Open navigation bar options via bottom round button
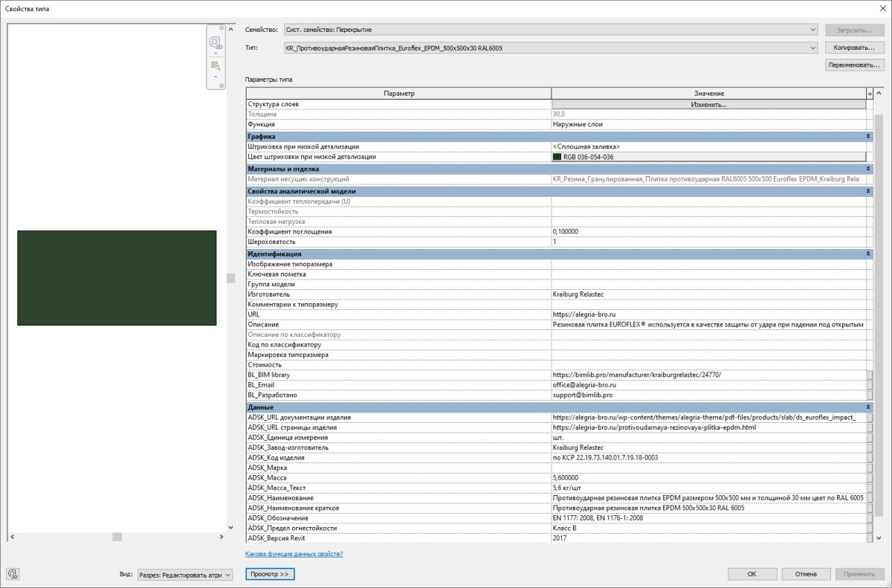The image size is (892, 588). coord(222,86)
